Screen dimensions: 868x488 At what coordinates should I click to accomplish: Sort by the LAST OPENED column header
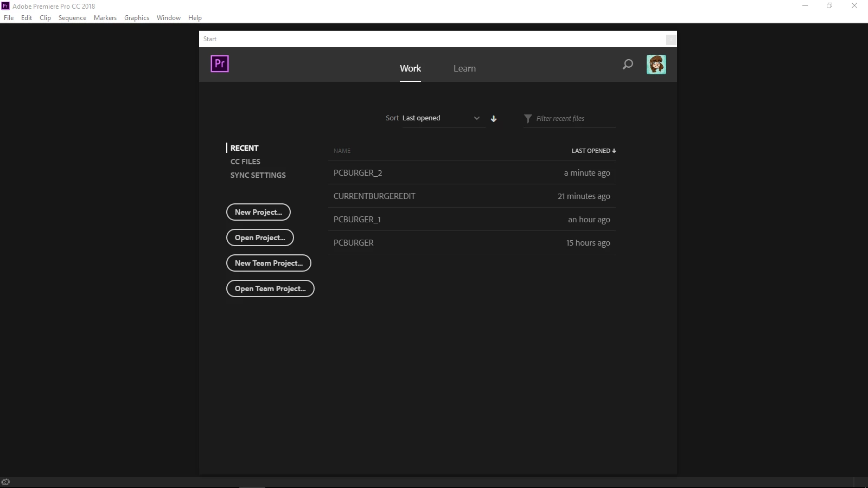tap(593, 151)
